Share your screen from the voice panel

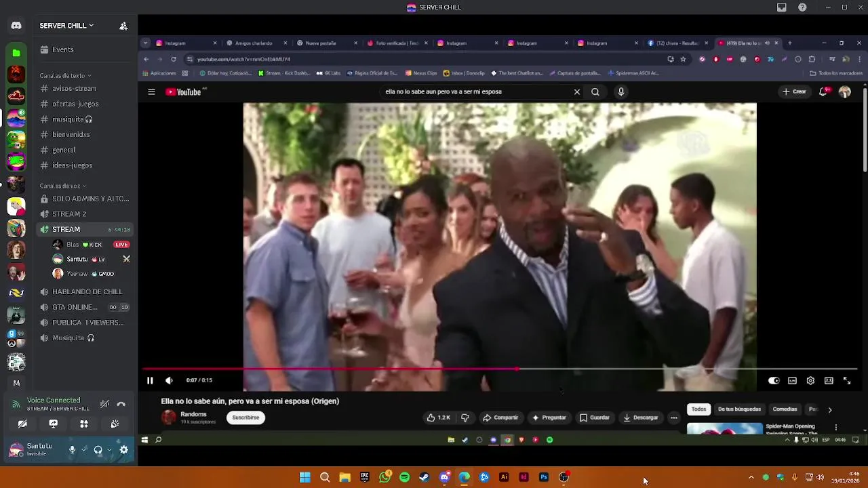54,424
